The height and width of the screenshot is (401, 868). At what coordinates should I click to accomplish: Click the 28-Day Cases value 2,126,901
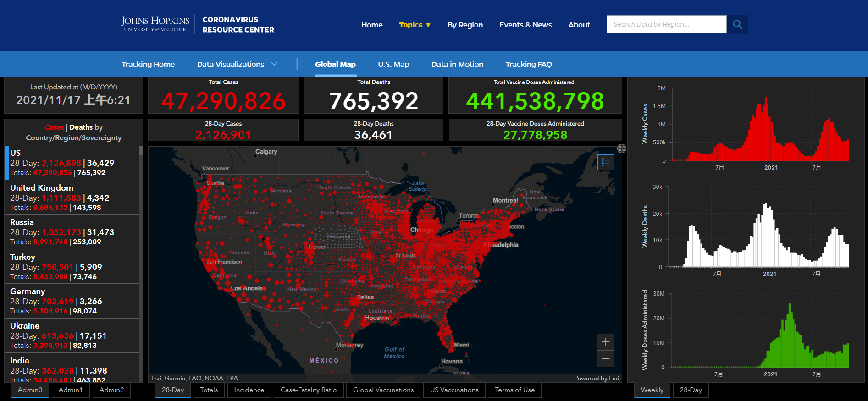coord(223,135)
